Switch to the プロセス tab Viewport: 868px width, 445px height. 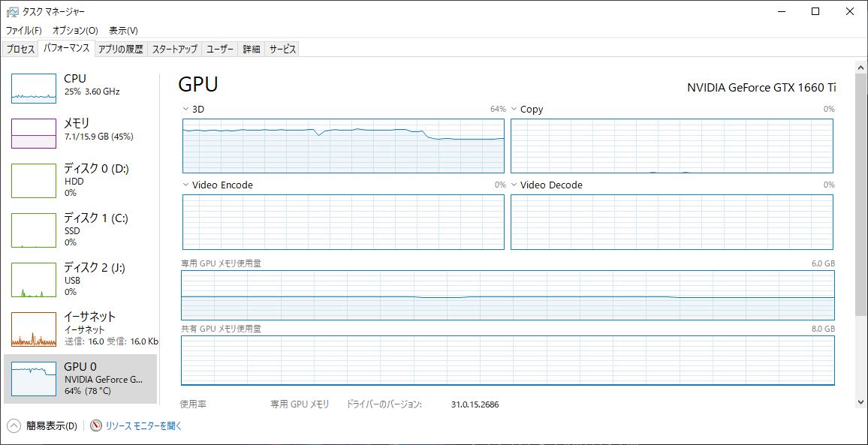tap(21, 50)
